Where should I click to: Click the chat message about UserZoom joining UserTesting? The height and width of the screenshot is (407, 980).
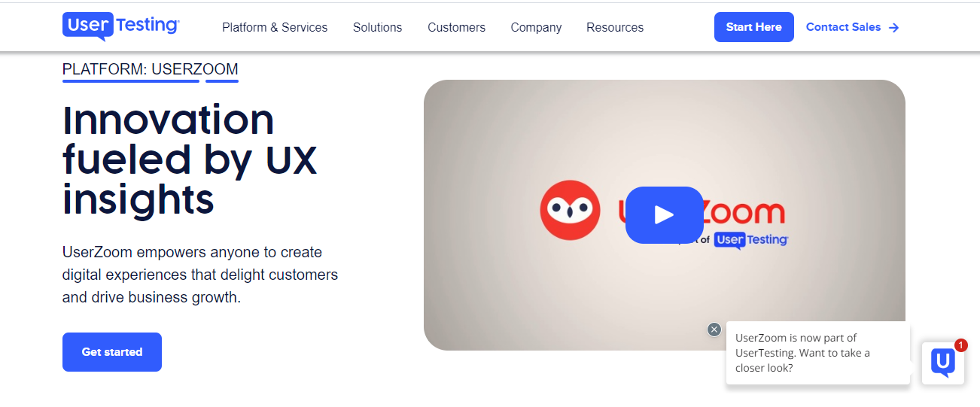pos(818,353)
